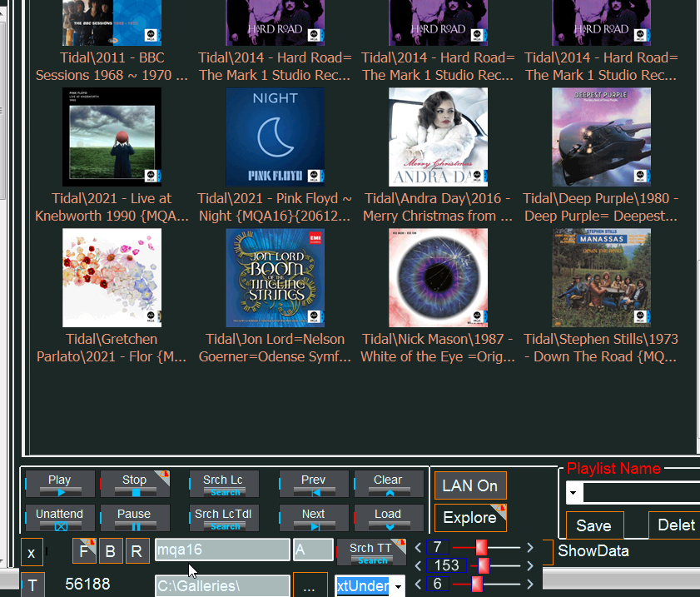The width and height of the screenshot is (700, 597).
Task: Toggle the R button
Action: (137, 551)
